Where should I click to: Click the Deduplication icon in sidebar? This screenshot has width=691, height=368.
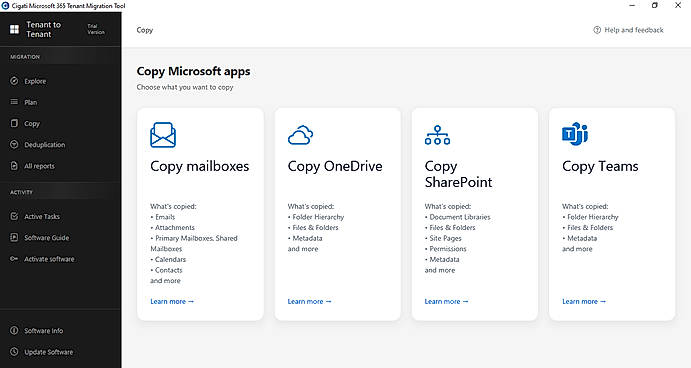point(14,145)
